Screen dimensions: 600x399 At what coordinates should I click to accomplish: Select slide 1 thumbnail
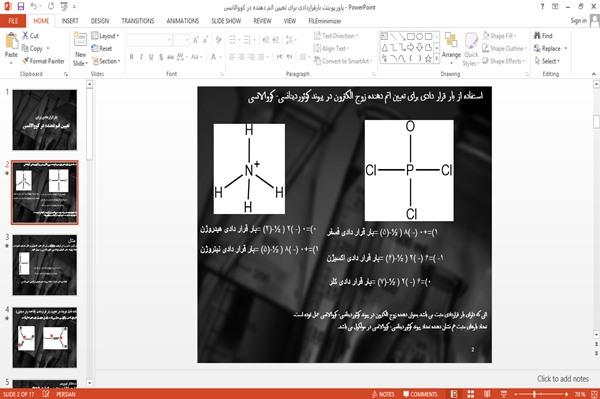click(45, 120)
